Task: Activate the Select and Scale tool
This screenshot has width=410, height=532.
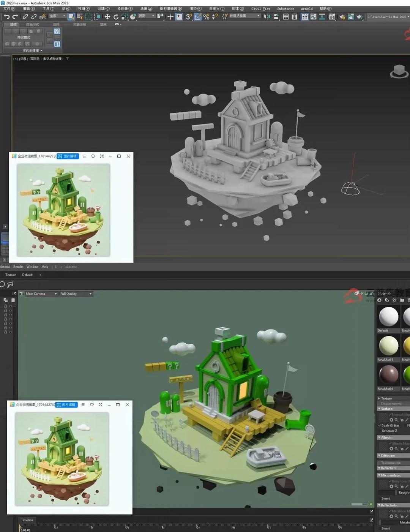Action: [125, 17]
